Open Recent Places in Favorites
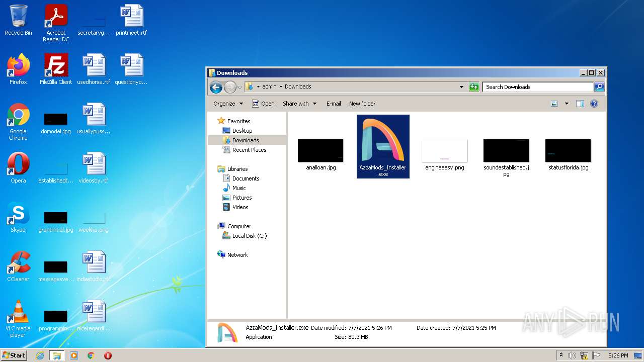The height and width of the screenshot is (362, 644). point(245,150)
